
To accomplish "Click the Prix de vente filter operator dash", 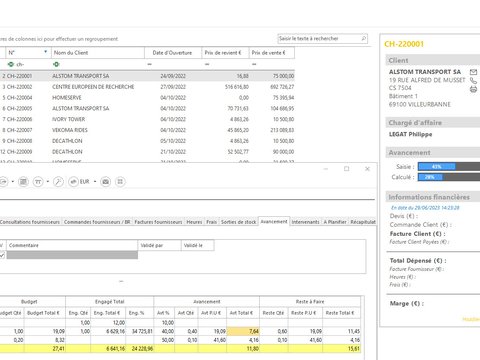I will [254, 64].
